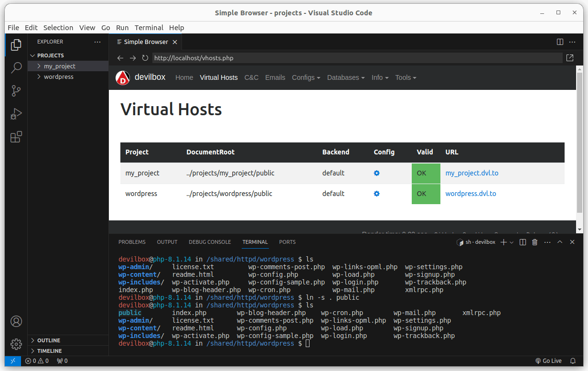Image resolution: width=588 pixels, height=371 pixels.
Task: Open the Search view in activity bar
Action: (16, 67)
